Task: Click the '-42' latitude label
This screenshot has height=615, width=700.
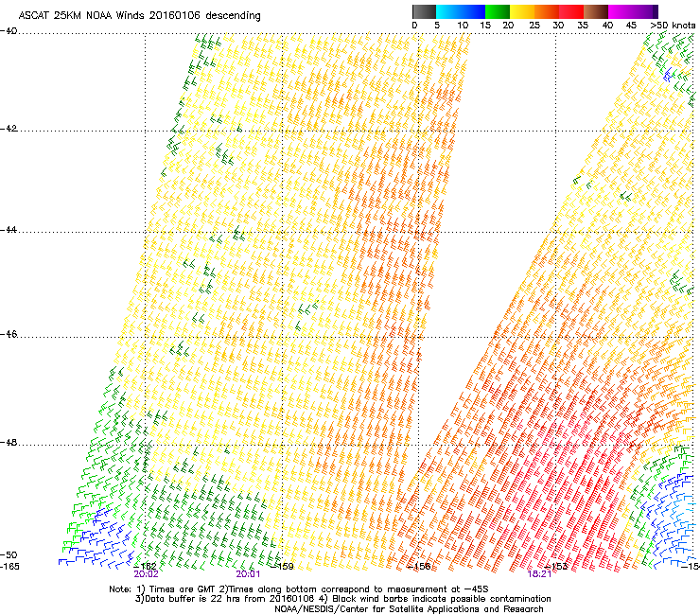Action: [x=9, y=129]
